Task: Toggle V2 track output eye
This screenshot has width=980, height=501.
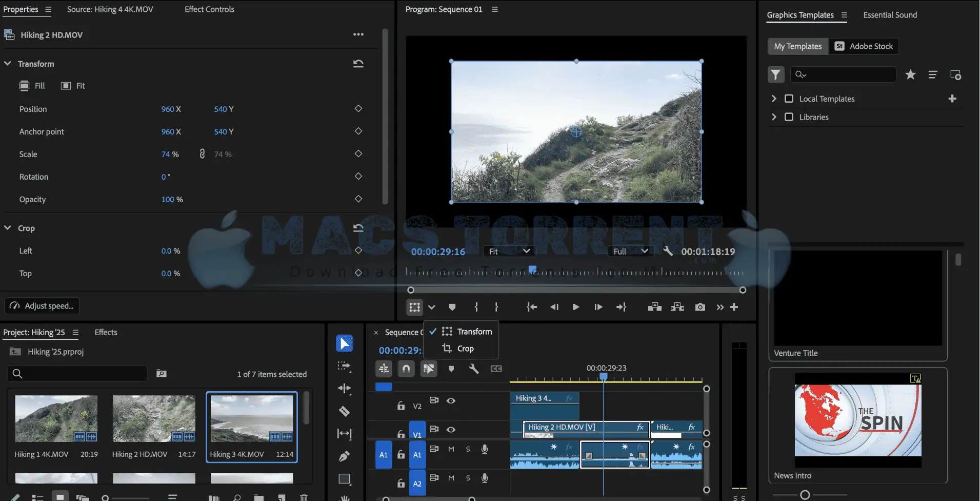Action: coord(451,401)
